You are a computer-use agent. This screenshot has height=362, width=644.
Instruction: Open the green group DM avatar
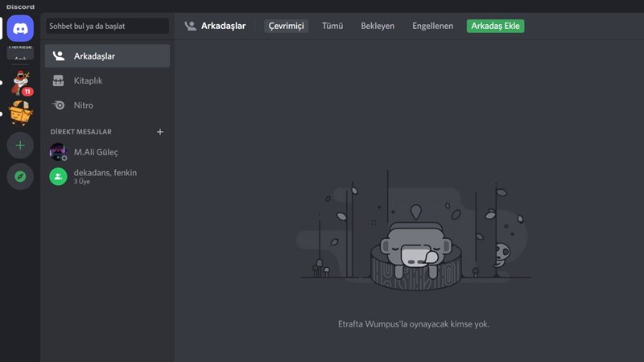(58, 176)
